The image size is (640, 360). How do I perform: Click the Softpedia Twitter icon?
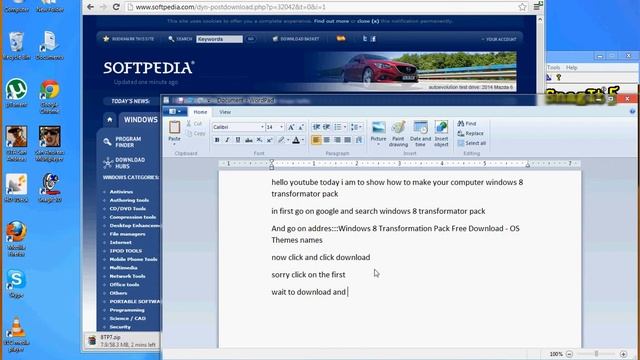point(365,39)
